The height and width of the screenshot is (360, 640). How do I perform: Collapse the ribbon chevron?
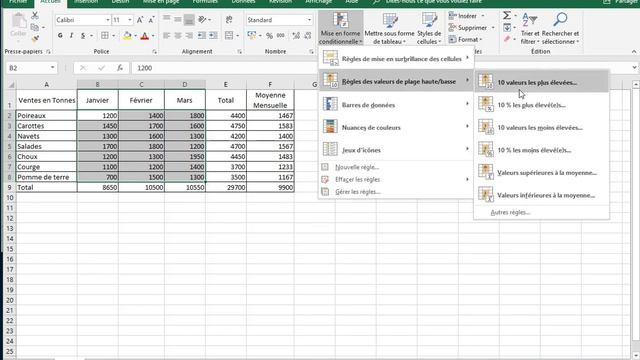pyautogui.click(x=633, y=52)
